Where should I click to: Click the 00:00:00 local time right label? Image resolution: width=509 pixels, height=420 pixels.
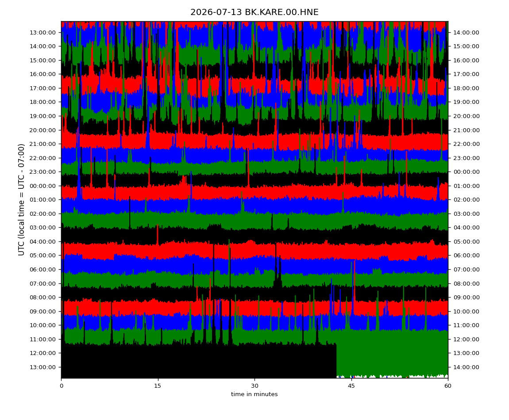click(466, 172)
